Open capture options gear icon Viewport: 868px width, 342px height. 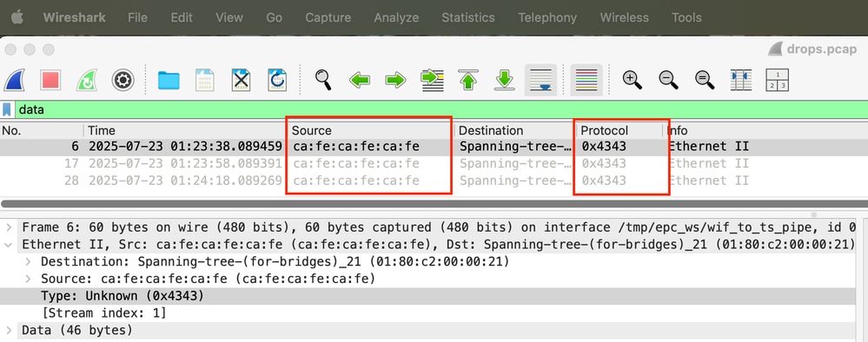[x=123, y=80]
